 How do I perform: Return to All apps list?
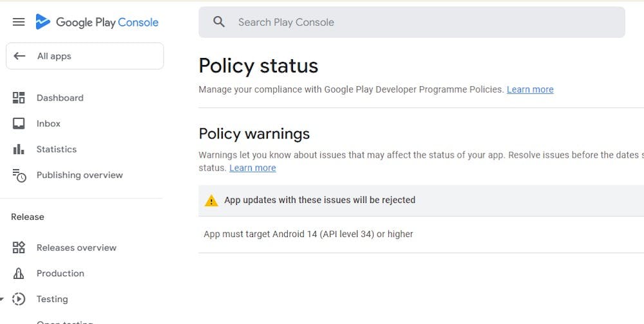(84, 56)
